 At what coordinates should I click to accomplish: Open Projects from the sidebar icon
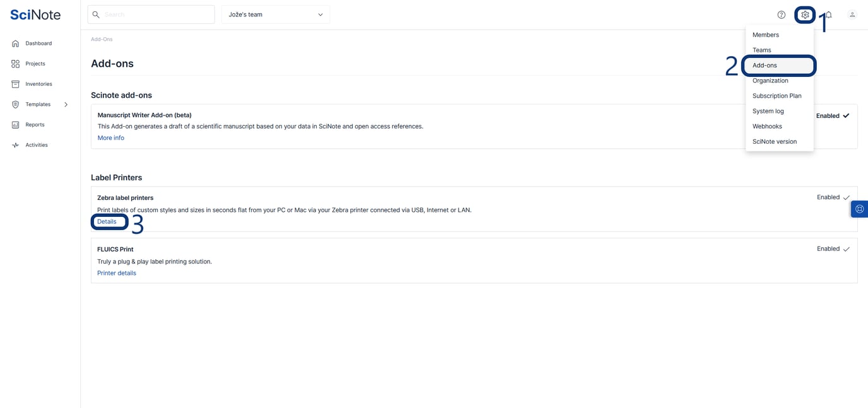point(16,64)
